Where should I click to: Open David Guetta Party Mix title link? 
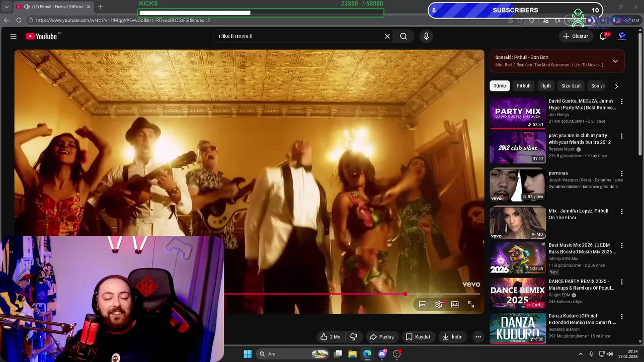[582, 104]
